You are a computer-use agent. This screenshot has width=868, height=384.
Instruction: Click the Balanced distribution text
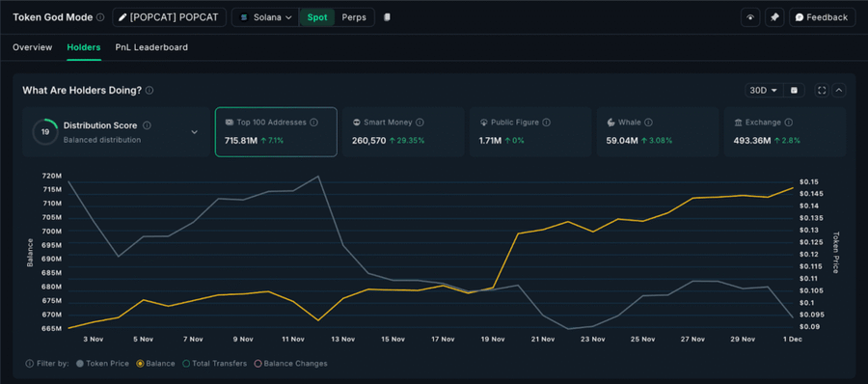pos(102,140)
